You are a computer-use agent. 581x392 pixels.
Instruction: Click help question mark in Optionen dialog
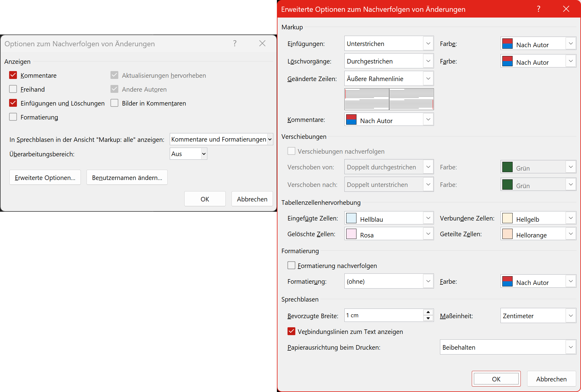pos(235,44)
